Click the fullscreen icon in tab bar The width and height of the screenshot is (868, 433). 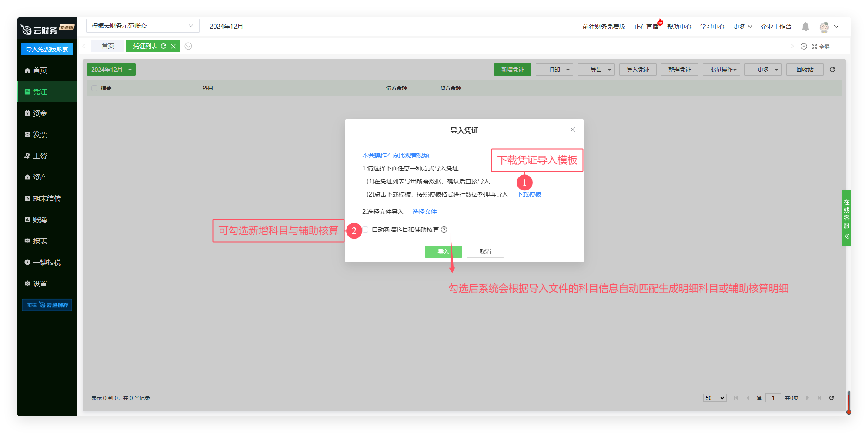815,47
